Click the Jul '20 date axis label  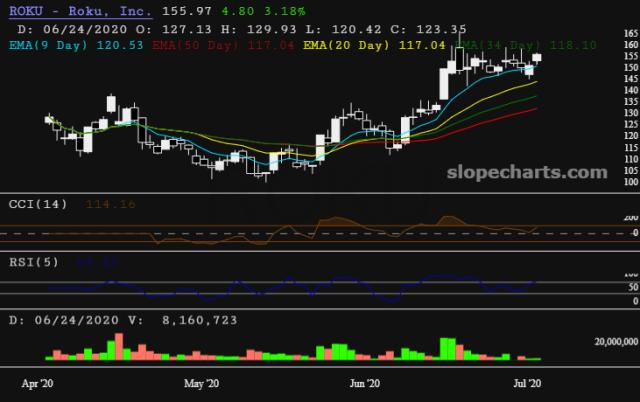point(526,382)
